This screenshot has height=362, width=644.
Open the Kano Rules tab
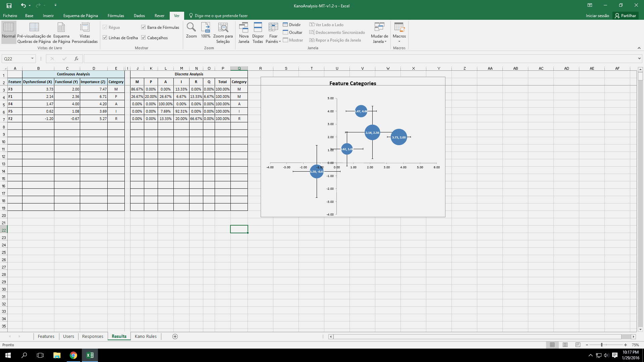pos(145,337)
